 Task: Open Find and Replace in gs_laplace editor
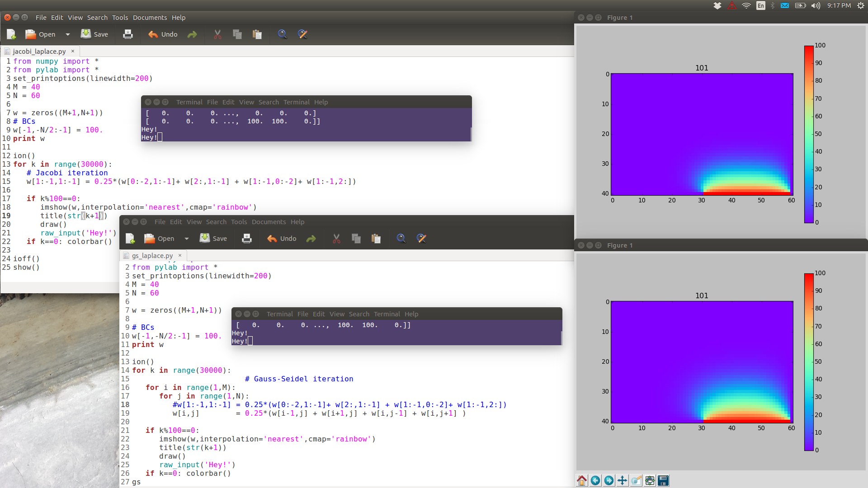tap(421, 239)
